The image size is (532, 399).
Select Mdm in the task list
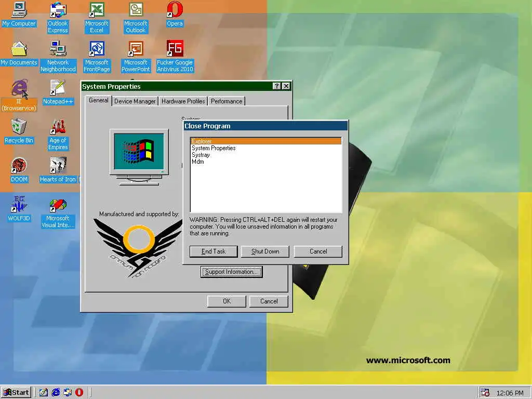tap(266, 162)
